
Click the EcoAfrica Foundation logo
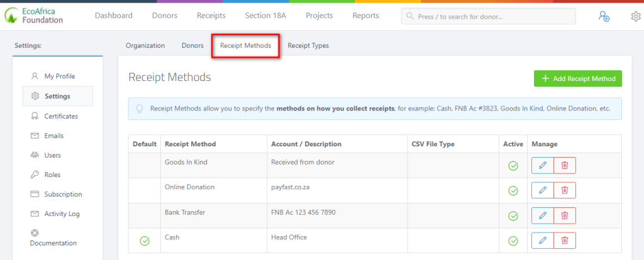[x=34, y=16]
